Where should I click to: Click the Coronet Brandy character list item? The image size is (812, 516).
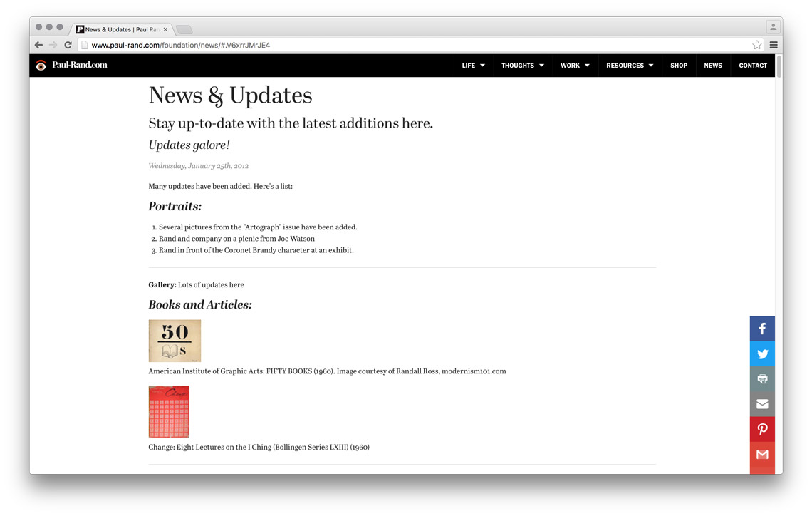pyautogui.click(x=256, y=250)
